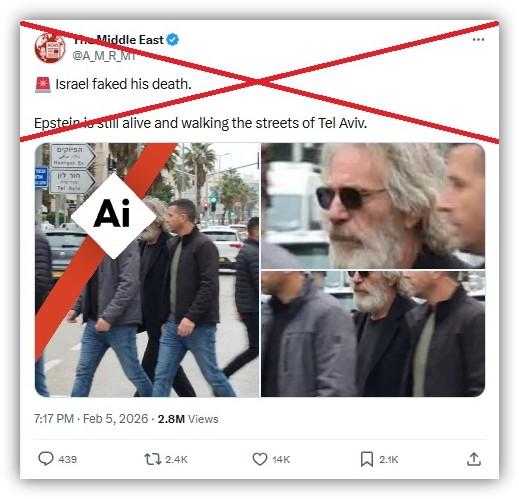Open the top-right bearded man close-up photo
This screenshot has height=499, width=519.
click(x=373, y=205)
